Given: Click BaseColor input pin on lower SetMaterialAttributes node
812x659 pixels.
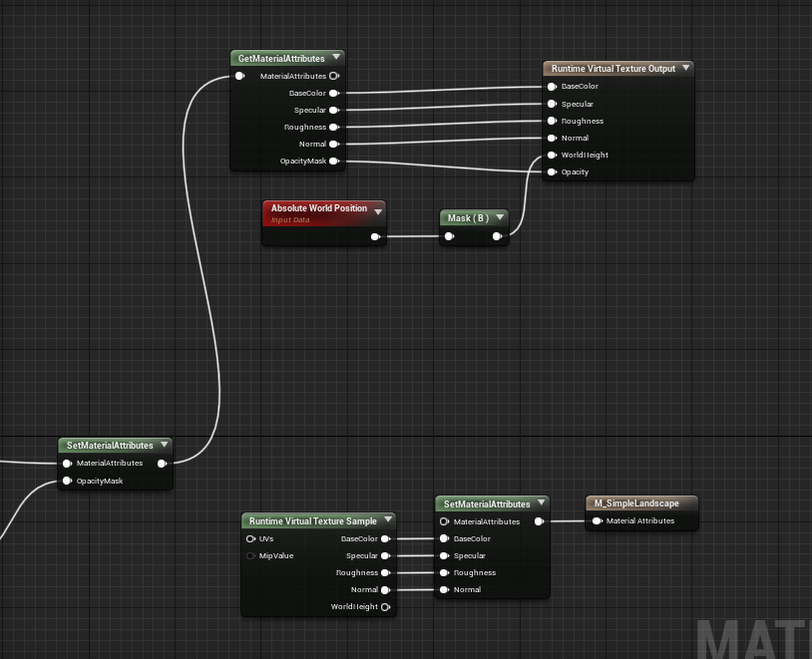Looking at the screenshot, I should pos(444,539).
